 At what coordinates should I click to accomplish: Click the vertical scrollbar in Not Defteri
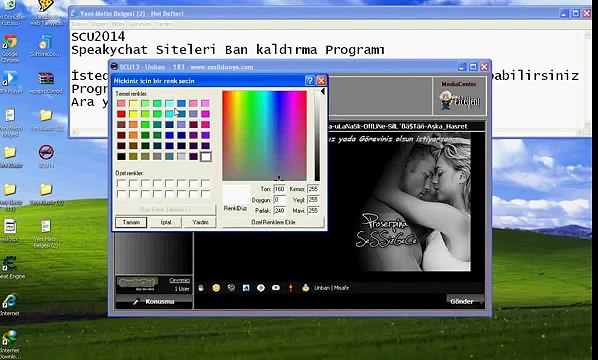[588, 79]
